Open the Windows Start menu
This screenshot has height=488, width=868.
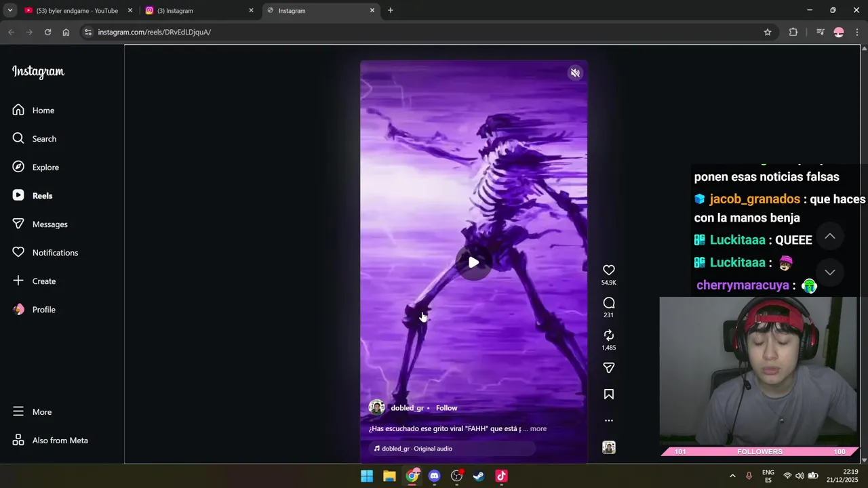click(x=367, y=476)
